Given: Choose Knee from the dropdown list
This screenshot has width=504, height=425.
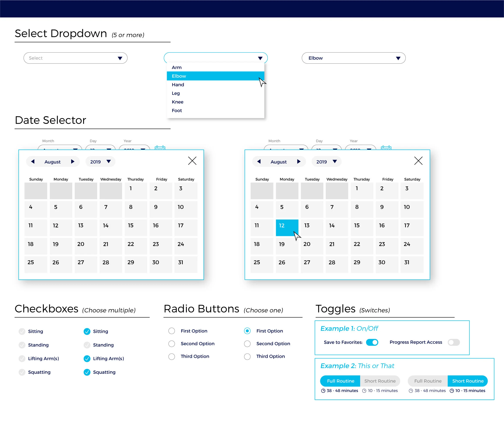Looking at the screenshot, I should (x=178, y=102).
